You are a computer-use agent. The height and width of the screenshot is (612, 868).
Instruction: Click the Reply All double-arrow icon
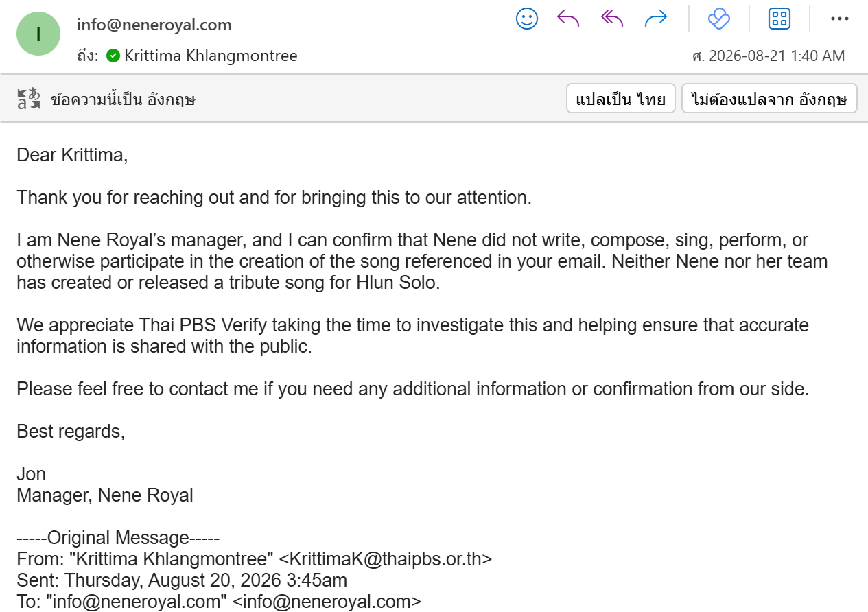(x=611, y=19)
